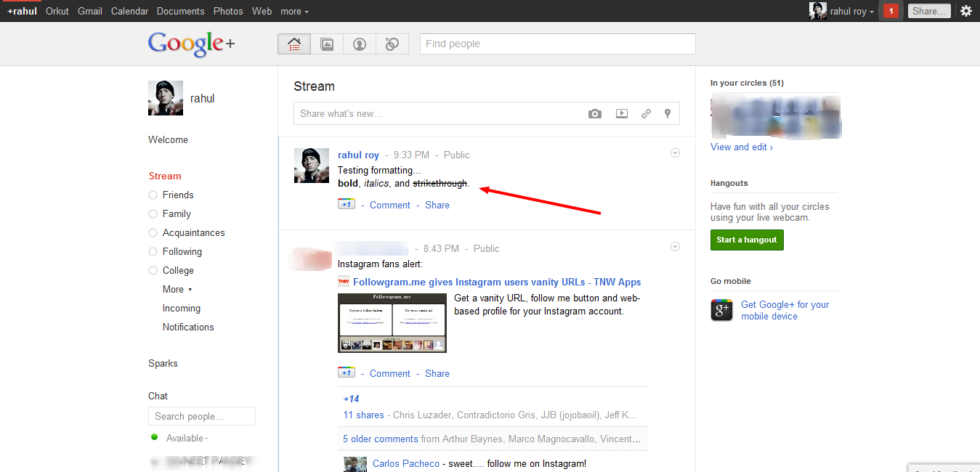Screen dimensions: 980x472
Task: Start a hangout with the green button
Action: click(747, 240)
